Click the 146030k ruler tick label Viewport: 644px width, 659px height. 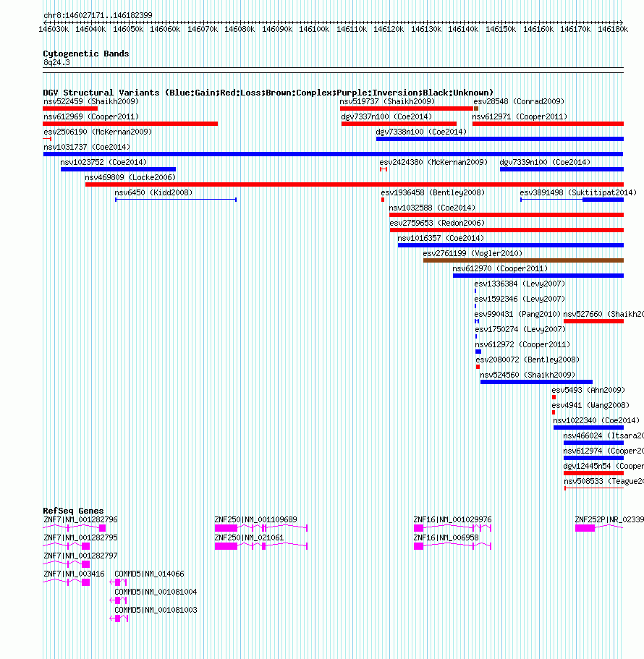coord(54,30)
